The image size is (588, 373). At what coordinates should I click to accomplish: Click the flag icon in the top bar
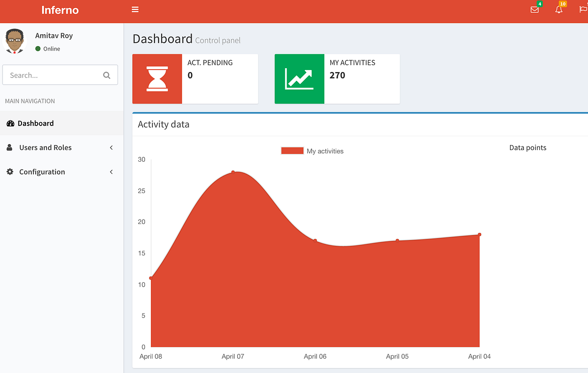(582, 10)
